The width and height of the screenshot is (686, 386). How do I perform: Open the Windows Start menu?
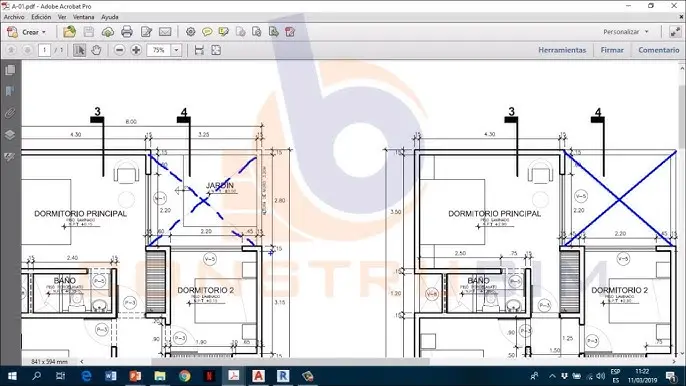(12, 376)
